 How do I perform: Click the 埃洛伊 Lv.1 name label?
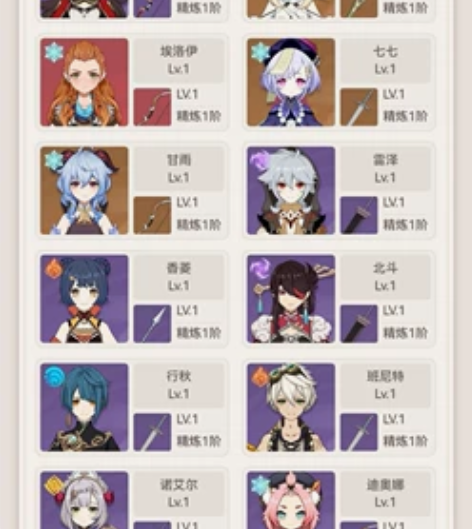click(x=179, y=60)
